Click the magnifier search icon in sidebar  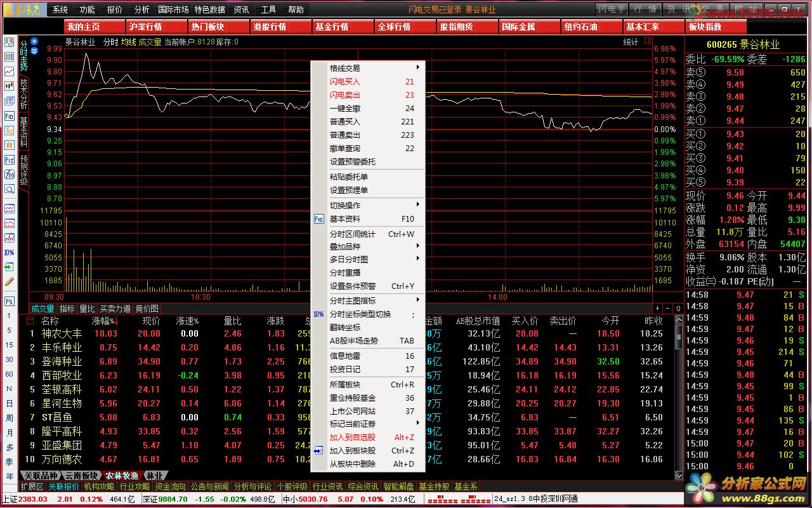click(x=10, y=189)
